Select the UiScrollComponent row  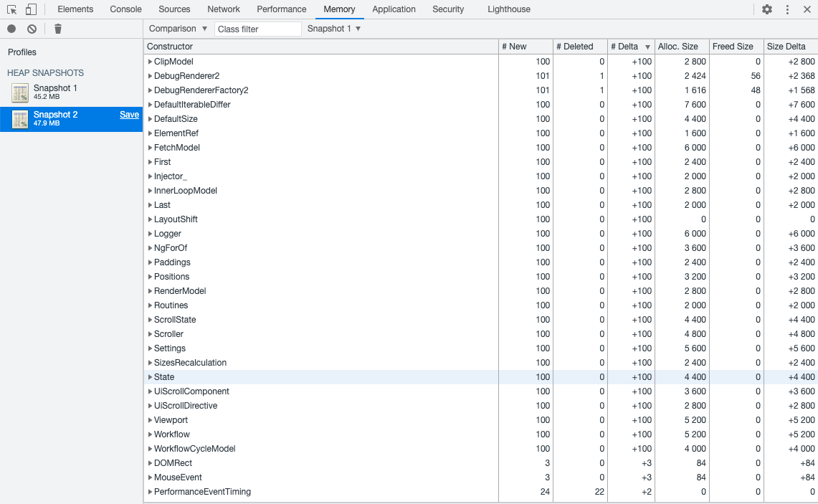pos(480,391)
